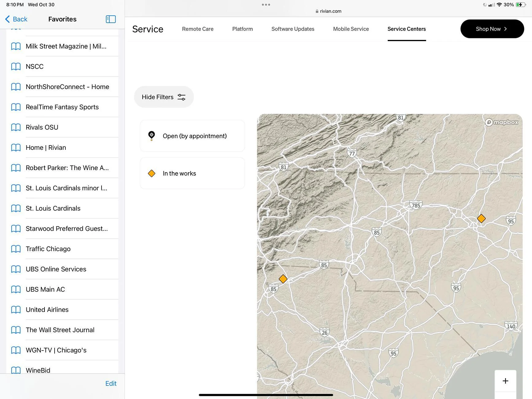
Task: Open the Platform tab
Action: [242, 29]
